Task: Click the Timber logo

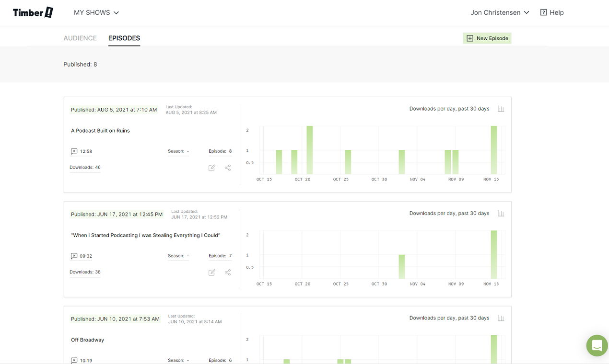Action: (33, 12)
